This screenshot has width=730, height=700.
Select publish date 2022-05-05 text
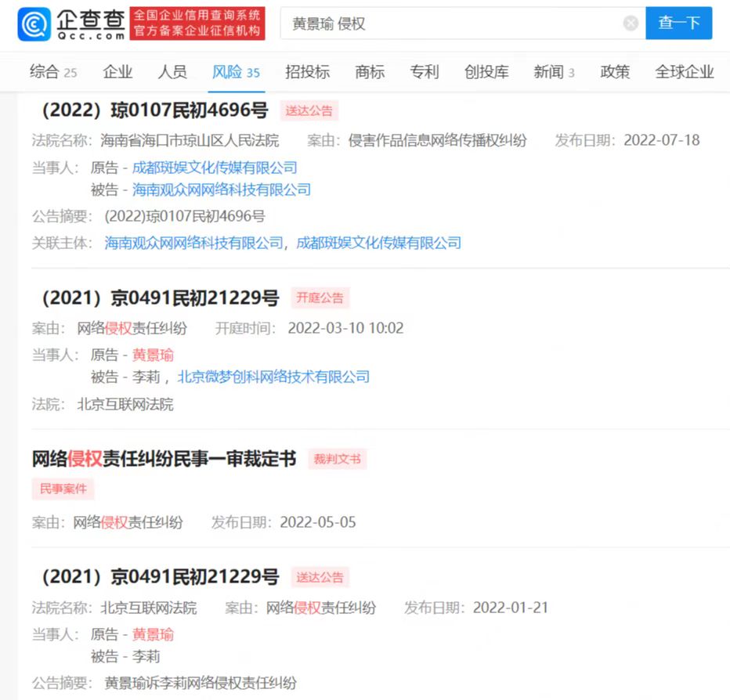point(318,522)
